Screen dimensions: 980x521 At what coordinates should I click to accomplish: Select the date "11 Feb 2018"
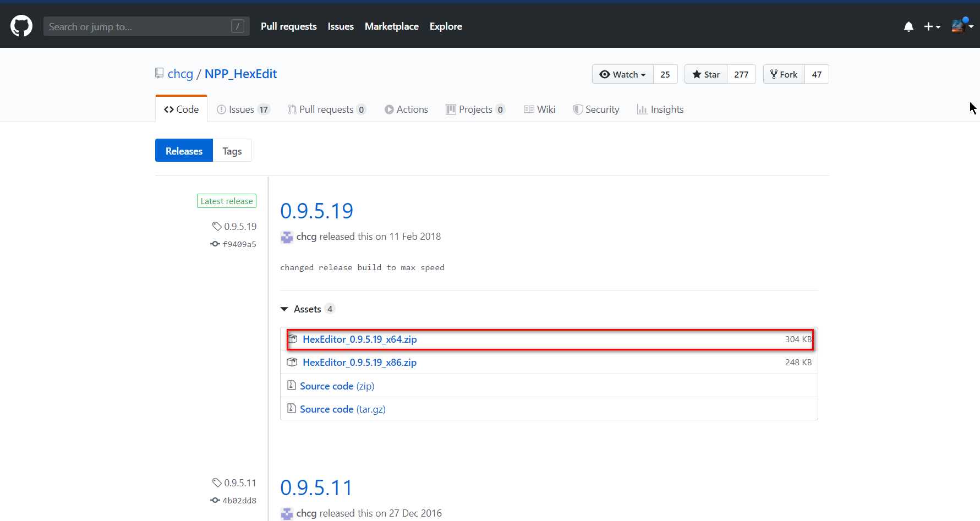(x=415, y=237)
